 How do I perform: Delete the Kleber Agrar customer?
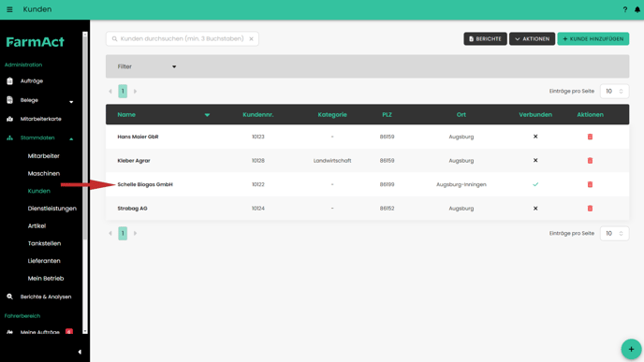590,161
